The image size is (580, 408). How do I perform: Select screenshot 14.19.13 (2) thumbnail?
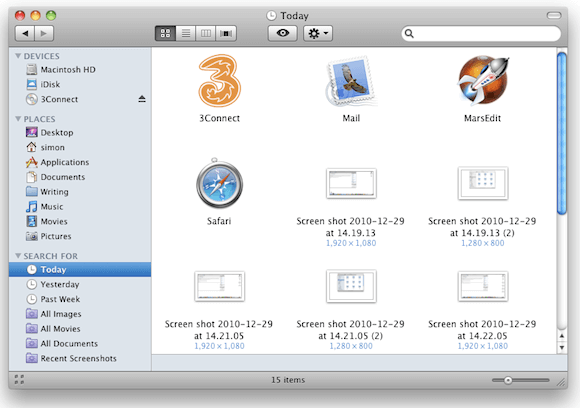pyautogui.click(x=483, y=183)
